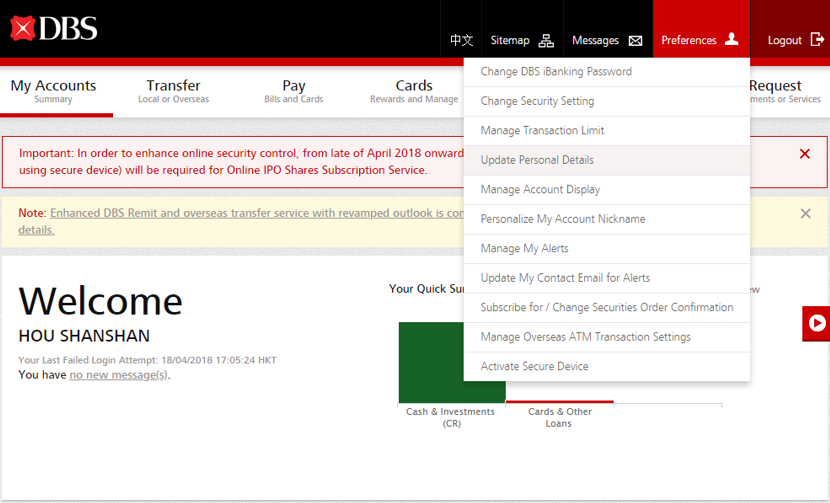Switch language to Chinese (中文)
830x503 pixels.
(x=461, y=41)
